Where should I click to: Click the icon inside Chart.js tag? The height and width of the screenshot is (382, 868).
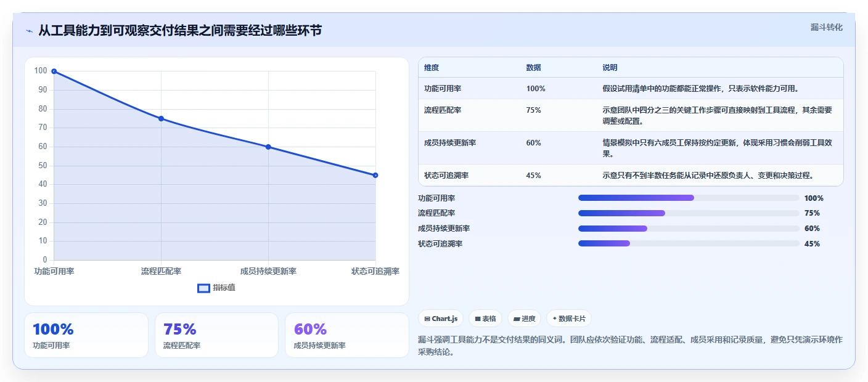(427, 319)
